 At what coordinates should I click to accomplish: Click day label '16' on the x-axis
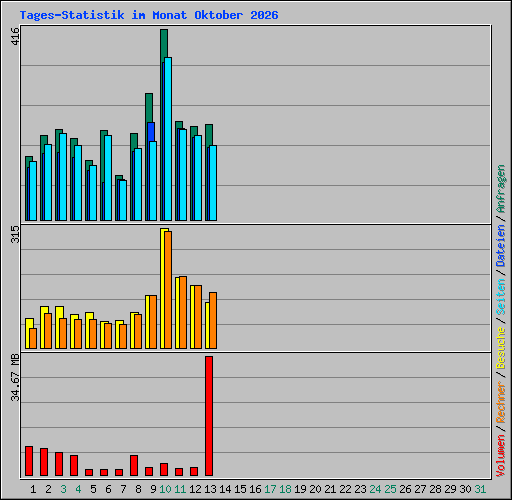(x=255, y=489)
